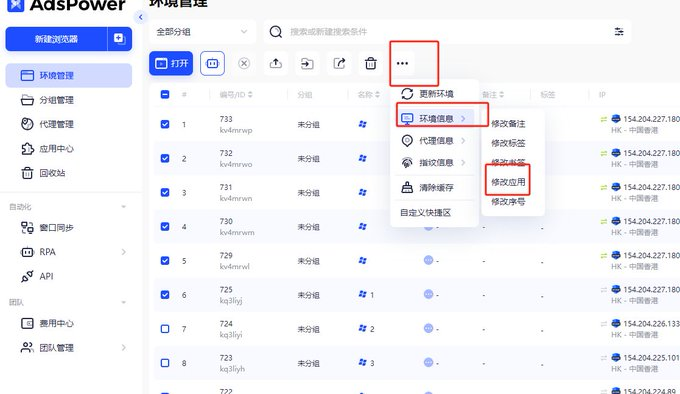Viewport: 680px width, 394px height.
Task: Click the search box for 搜索或新建搜索条件
Action: tap(447, 32)
